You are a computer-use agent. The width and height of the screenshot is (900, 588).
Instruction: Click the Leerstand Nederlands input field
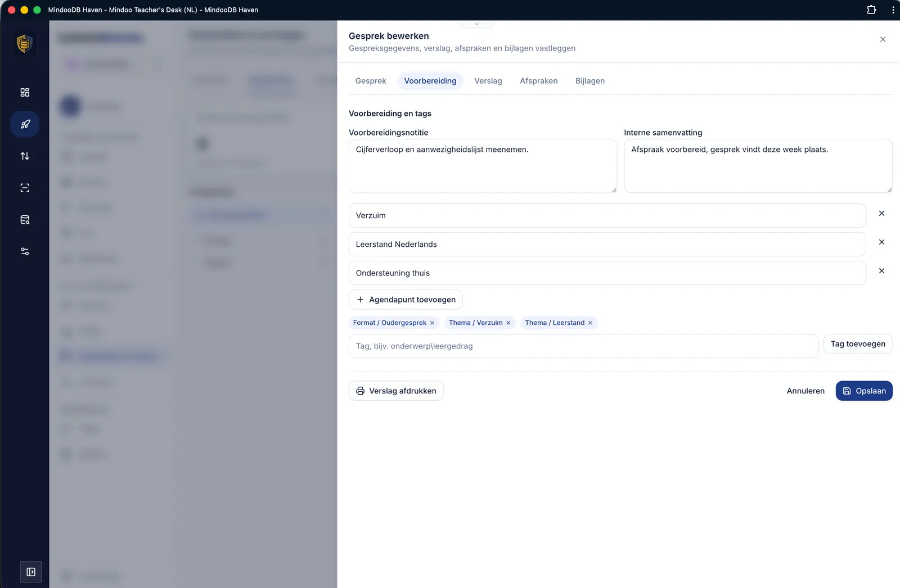coord(607,244)
